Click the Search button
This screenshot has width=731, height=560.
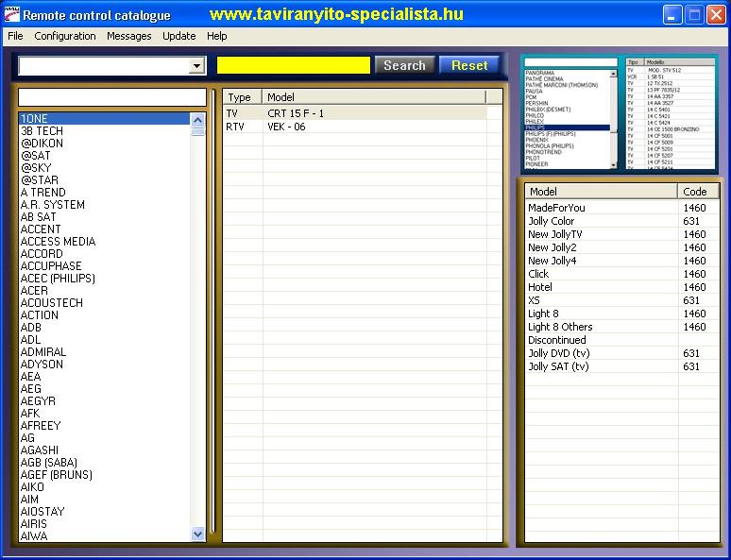pyautogui.click(x=404, y=65)
